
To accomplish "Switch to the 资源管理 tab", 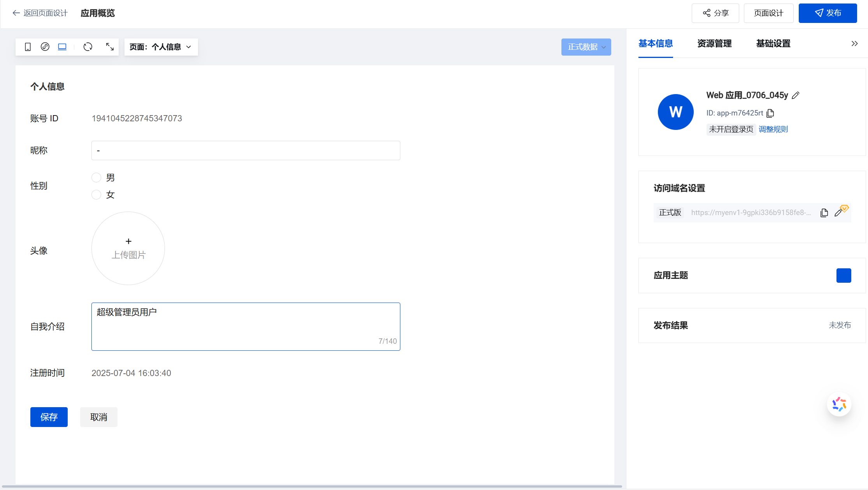I will [714, 44].
